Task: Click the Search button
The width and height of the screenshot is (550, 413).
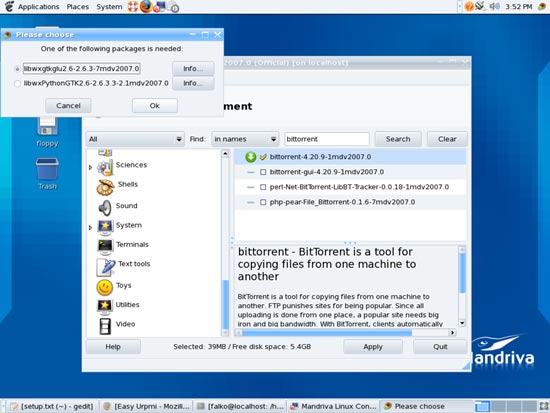Action: tap(398, 139)
